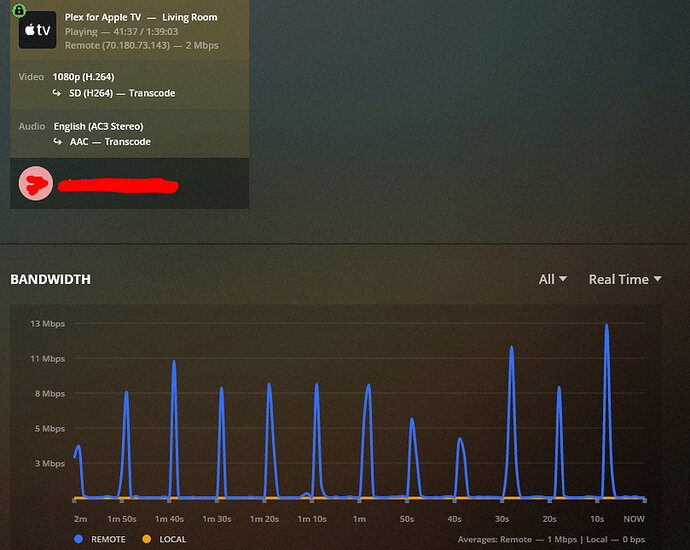Click 'AAC — Transcode' audio text
This screenshot has height=550, width=690.
110,142
